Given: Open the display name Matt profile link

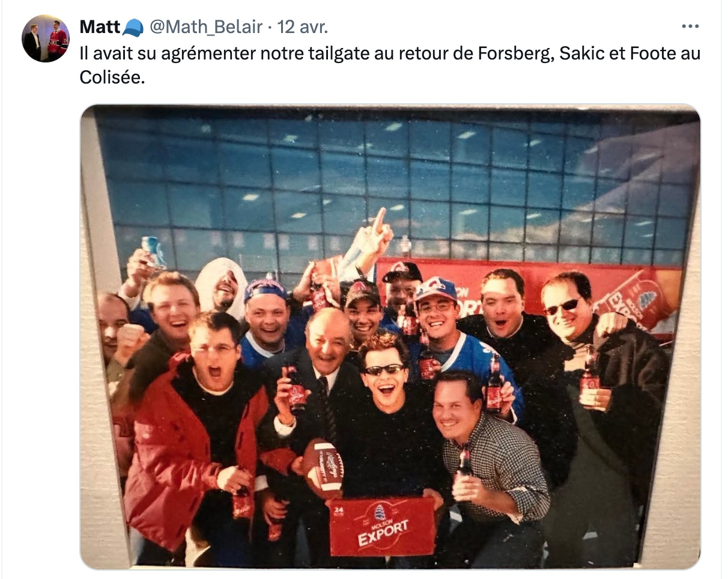Looking at the screenshot, I should [100, 27].
